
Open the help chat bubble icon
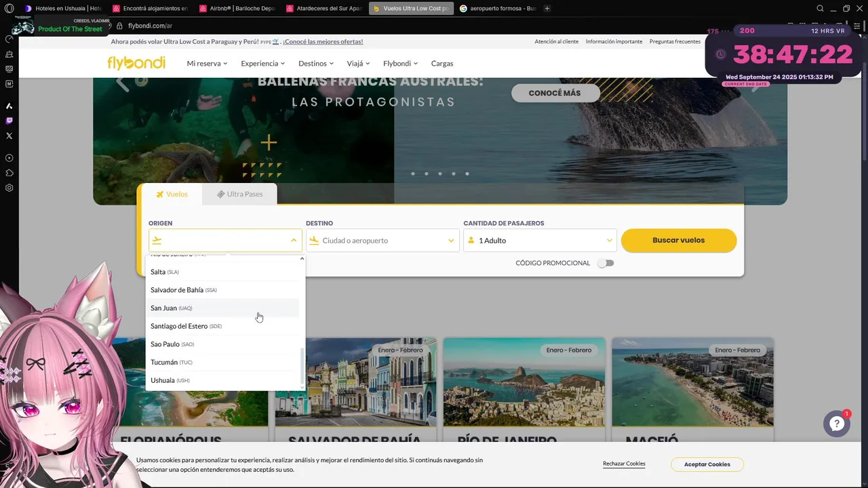(837, 424)
